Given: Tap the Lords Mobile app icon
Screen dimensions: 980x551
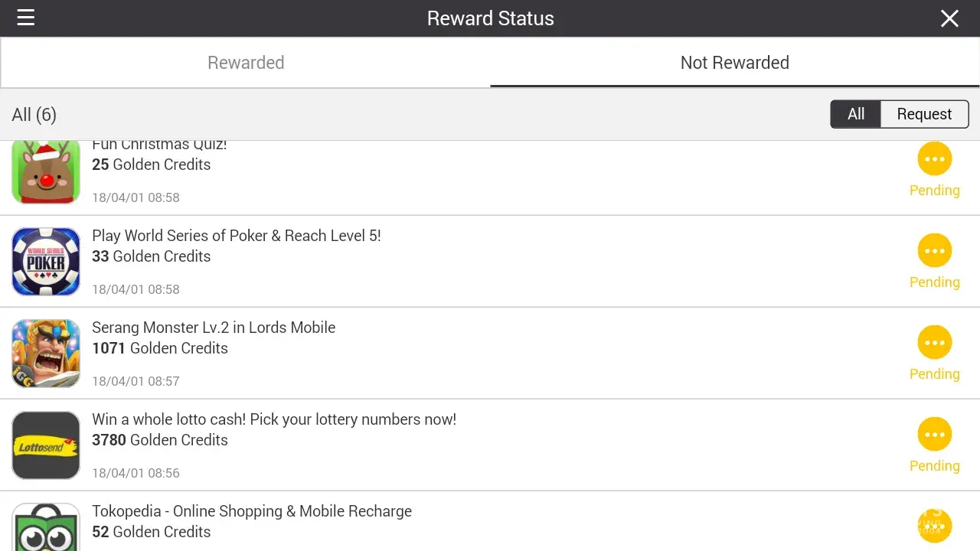Looking at the screenshot, I should coord(46,354).
